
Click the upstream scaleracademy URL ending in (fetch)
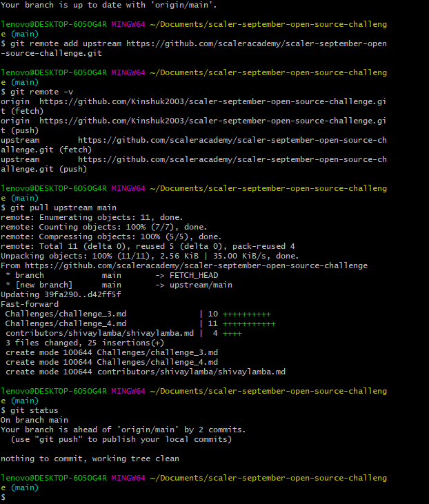[x=194, y=145]
